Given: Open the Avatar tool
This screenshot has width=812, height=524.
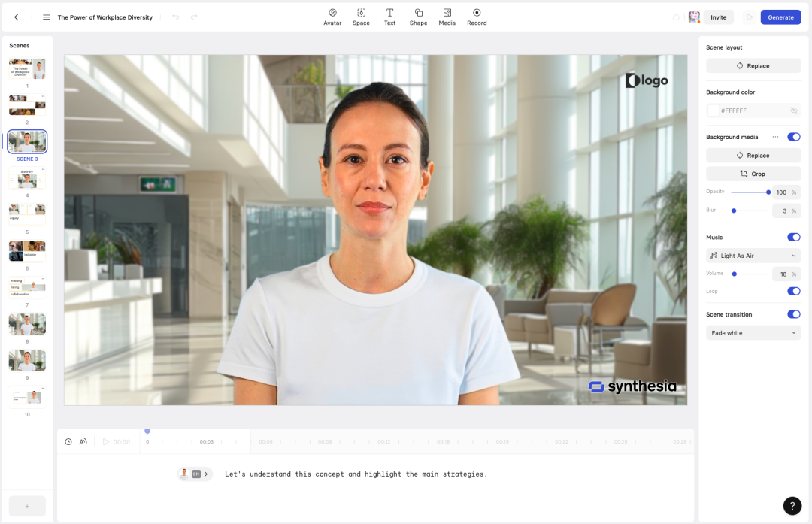Looking at the screenshot, I should coord(332,17).
